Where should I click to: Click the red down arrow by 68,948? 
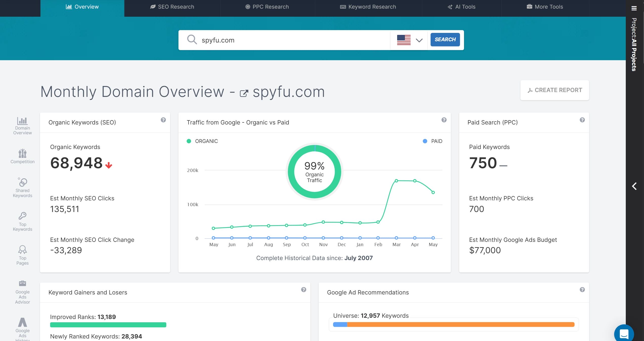tap(109, 165)
